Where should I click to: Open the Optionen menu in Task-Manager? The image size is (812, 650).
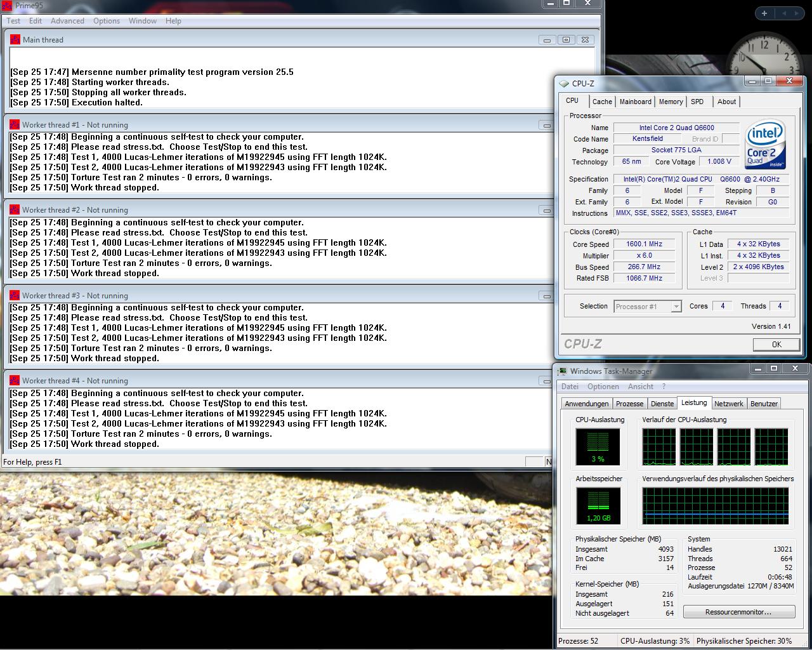point(603,387)
